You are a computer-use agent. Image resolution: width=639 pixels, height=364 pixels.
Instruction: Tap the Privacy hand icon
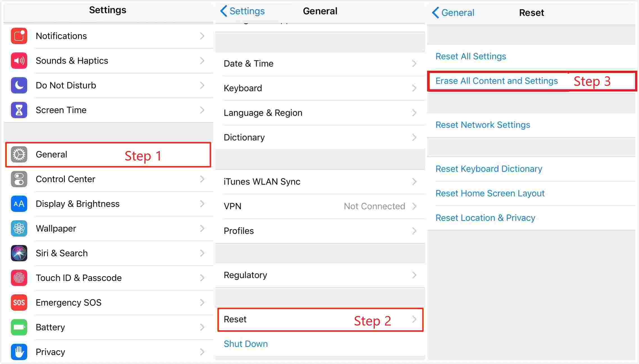19,352
